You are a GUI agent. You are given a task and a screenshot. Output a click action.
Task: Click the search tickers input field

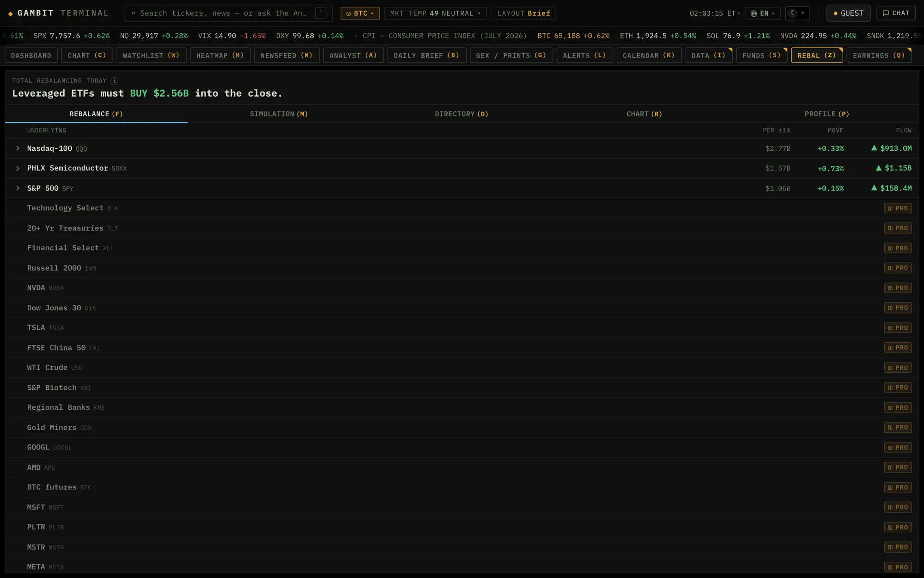point(228,13)
